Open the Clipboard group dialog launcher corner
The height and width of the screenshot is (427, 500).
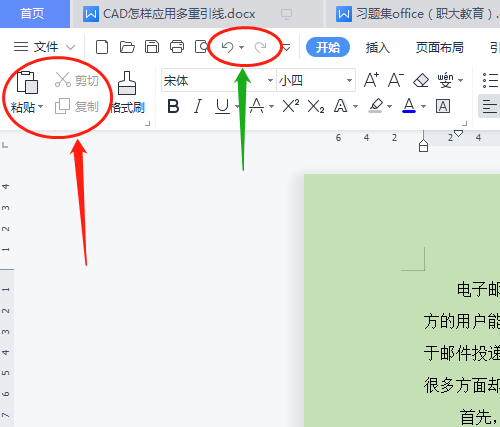pos(148,124)
